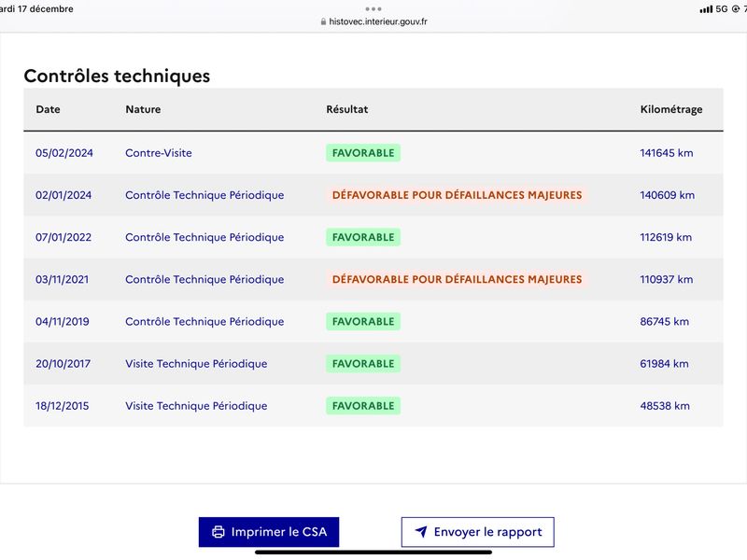
Task: Click date 03/11/2021
Action: tap(62, 279)
